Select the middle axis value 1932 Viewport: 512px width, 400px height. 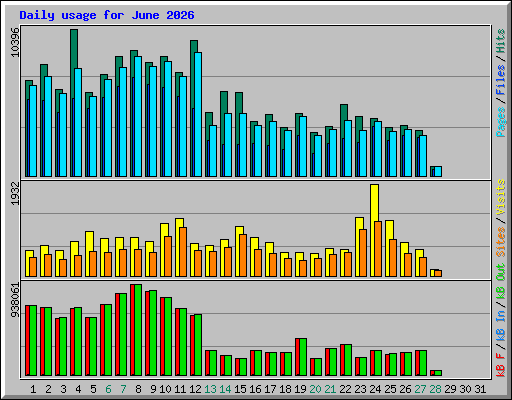pos(15,193)
